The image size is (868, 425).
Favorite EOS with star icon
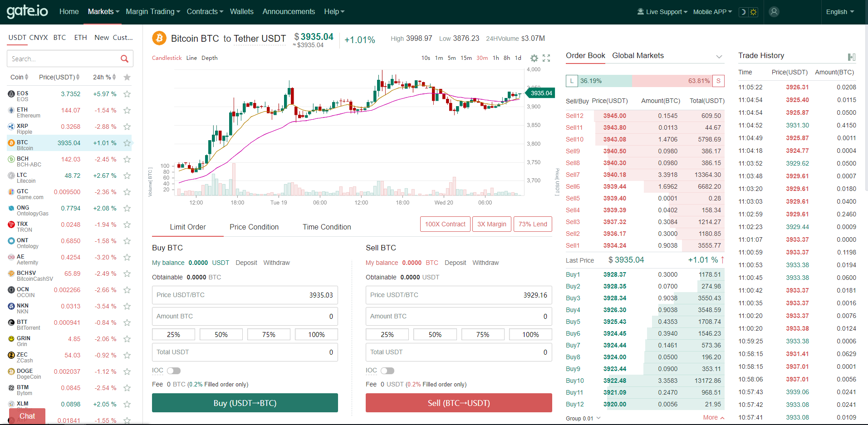click(x=127, y=94)
